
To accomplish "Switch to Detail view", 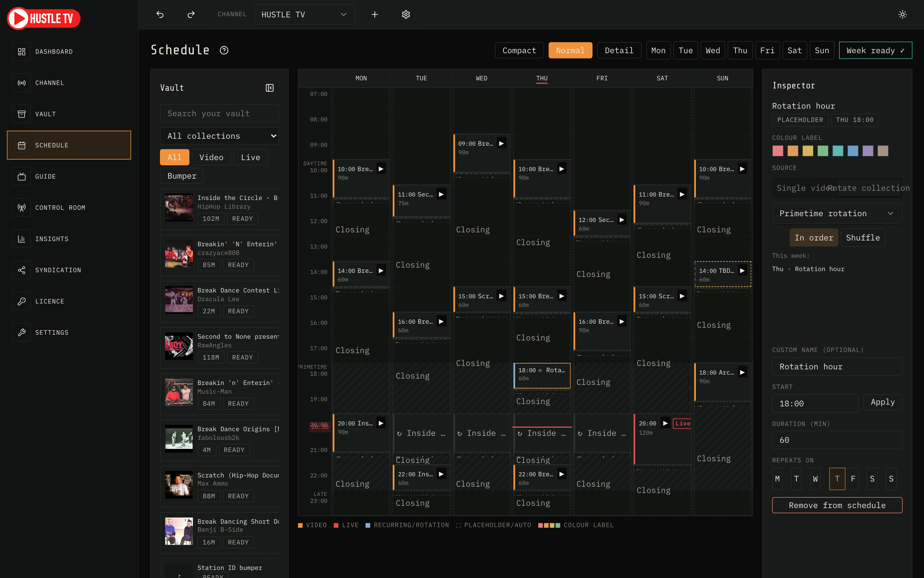I will click(x=619, y=51).
